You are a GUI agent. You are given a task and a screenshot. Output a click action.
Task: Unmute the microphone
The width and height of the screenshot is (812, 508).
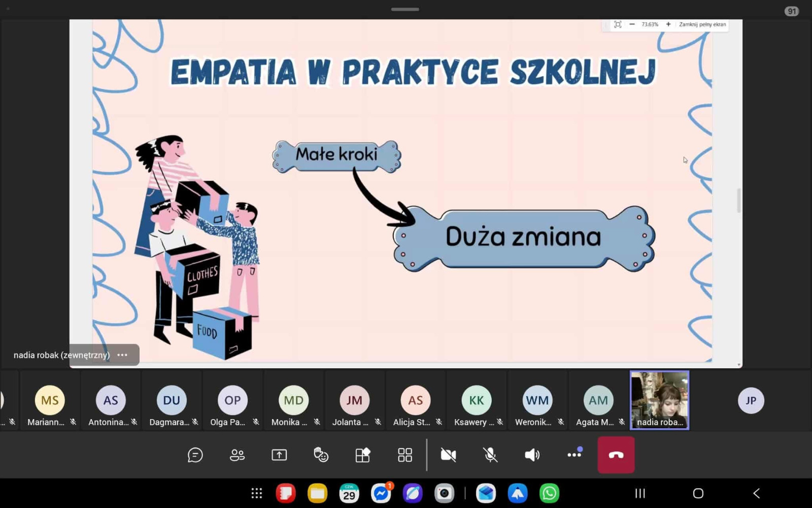click(x=490, y=455)
